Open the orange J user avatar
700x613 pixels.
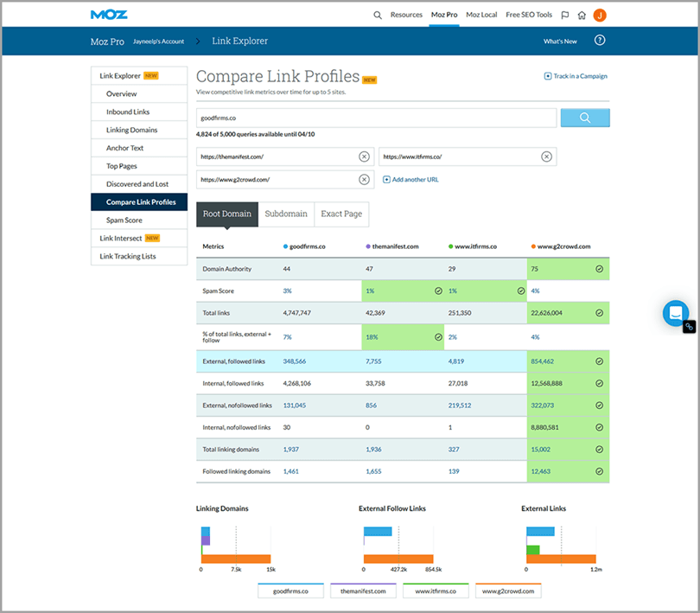point(600,16)
